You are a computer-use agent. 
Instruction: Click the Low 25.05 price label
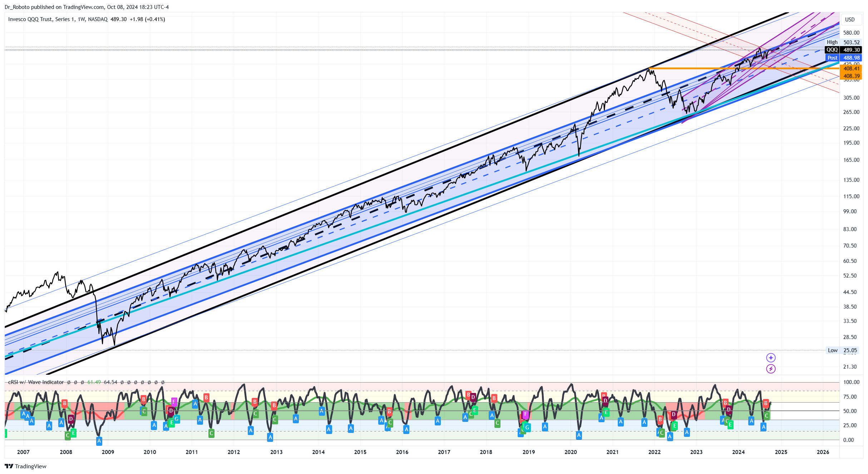coord(842,350)
